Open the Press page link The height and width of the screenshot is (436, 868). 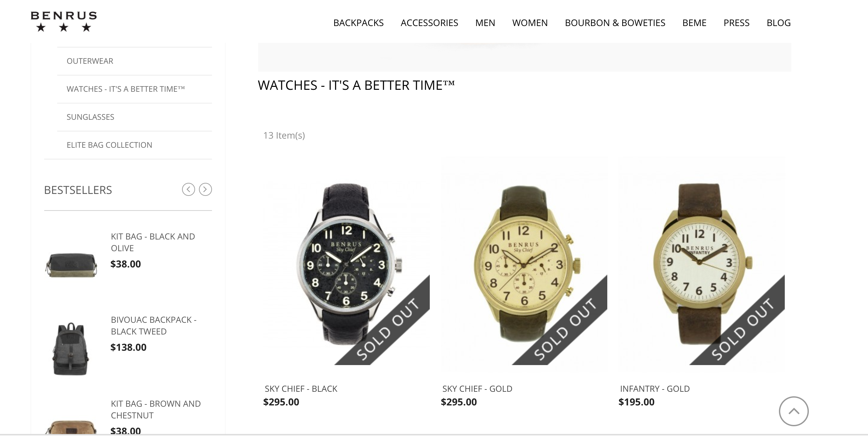(736, 23)
